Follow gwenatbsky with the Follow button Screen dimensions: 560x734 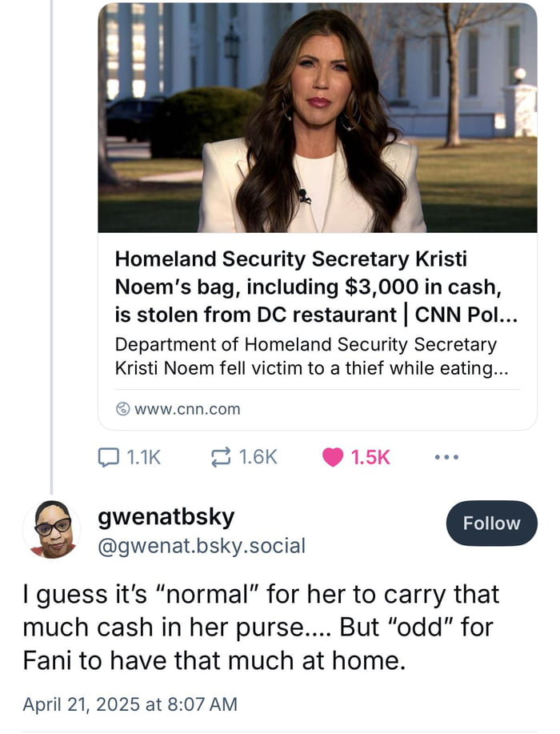(491, 523)
